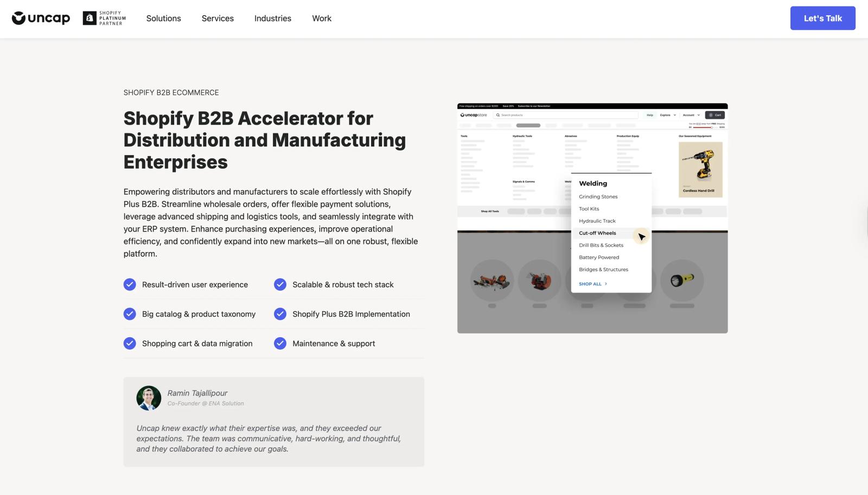Click checkmark beside Scalable & robust tech stack
868x495 pixels.
[280, 285]
